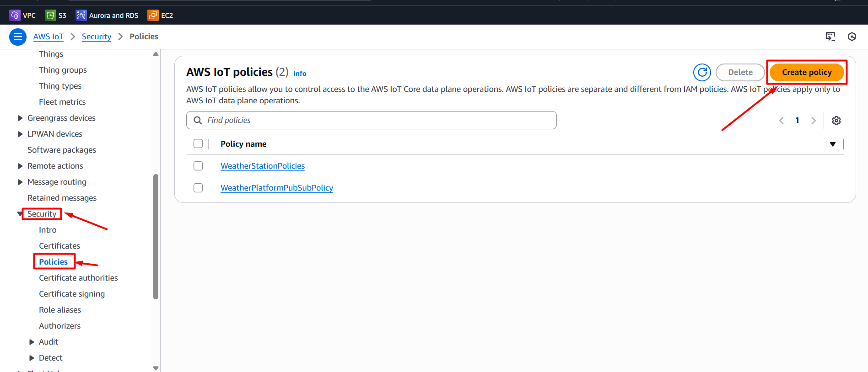Open the S3 service shortcut icon
This screenshot has width=868, height=372.
click(x=50, y=16)
